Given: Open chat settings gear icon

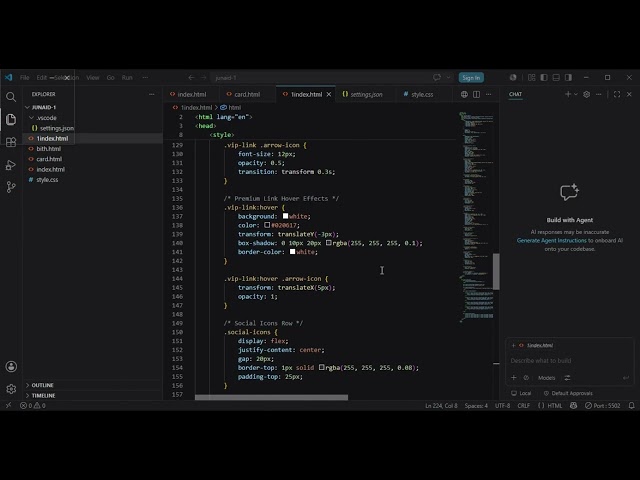Looking at the screenshot, I should (587, 94).
